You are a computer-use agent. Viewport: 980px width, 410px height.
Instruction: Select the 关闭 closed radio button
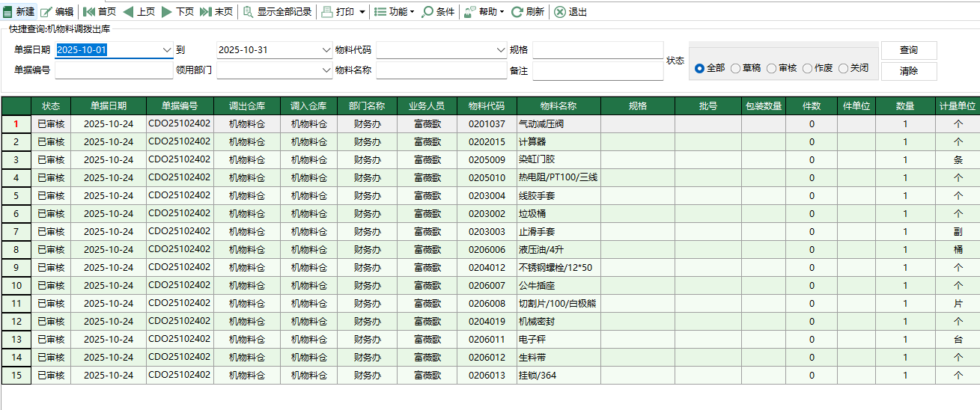coord(843,68)
